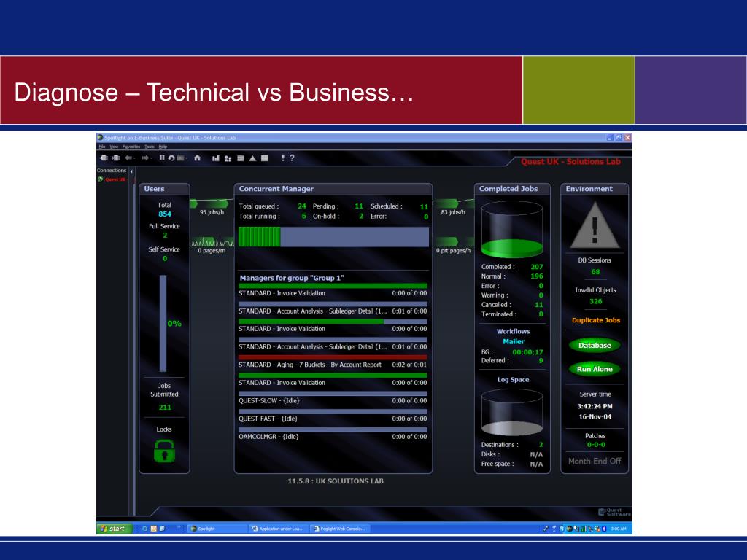Screen dimensions: 747x560
Task: Click the Environment warning triangle icon
Action: pyautogui.click(x=595, y=226)
